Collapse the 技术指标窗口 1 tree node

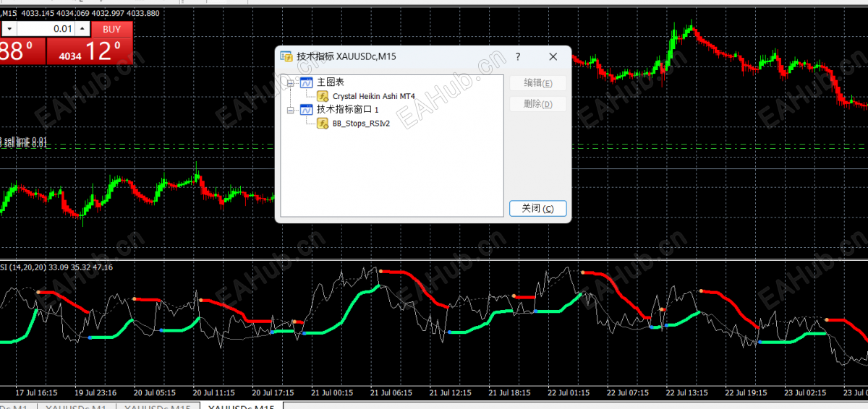tap(291, 110)
